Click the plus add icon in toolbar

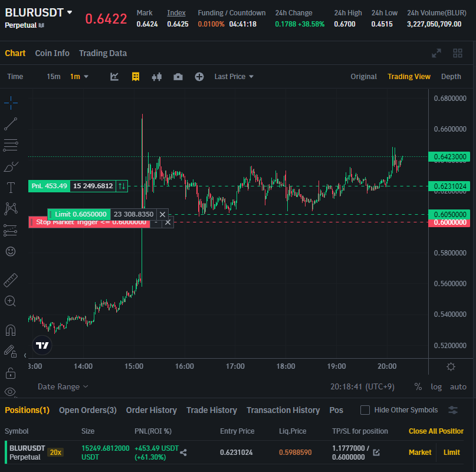(x=199, y=77)
